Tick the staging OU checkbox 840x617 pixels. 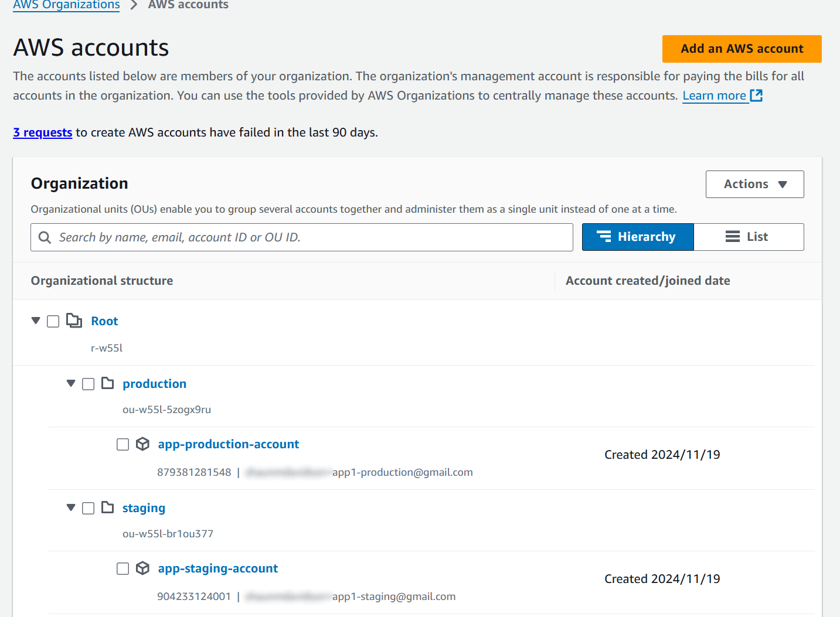[89, 509]
